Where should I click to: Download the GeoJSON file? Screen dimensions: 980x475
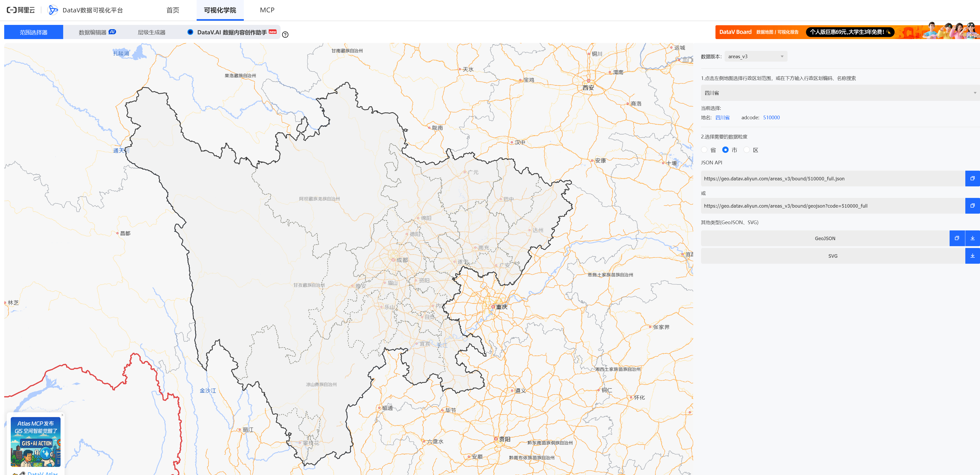[972, 239]
